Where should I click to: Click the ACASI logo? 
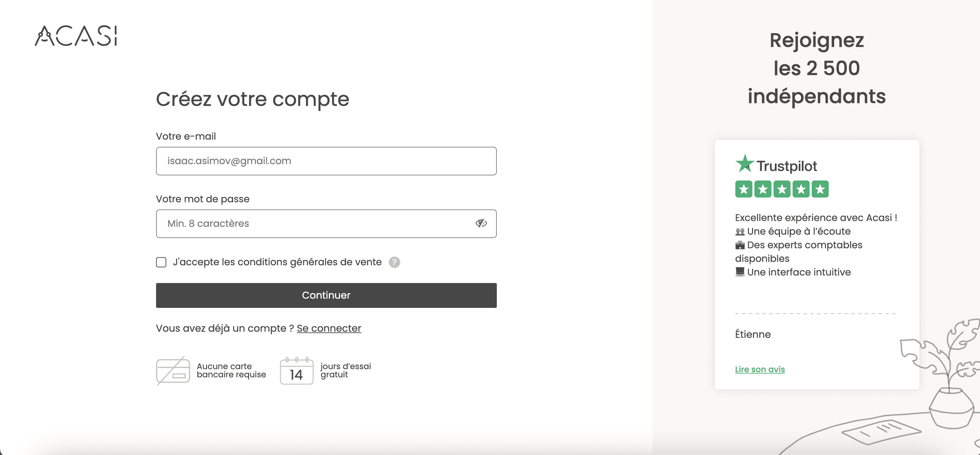coord(76,36)
